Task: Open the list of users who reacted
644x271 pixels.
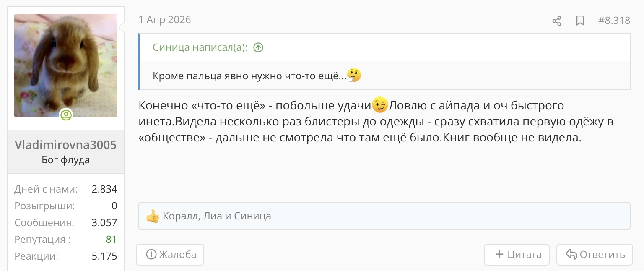Action: click(217, 216)
